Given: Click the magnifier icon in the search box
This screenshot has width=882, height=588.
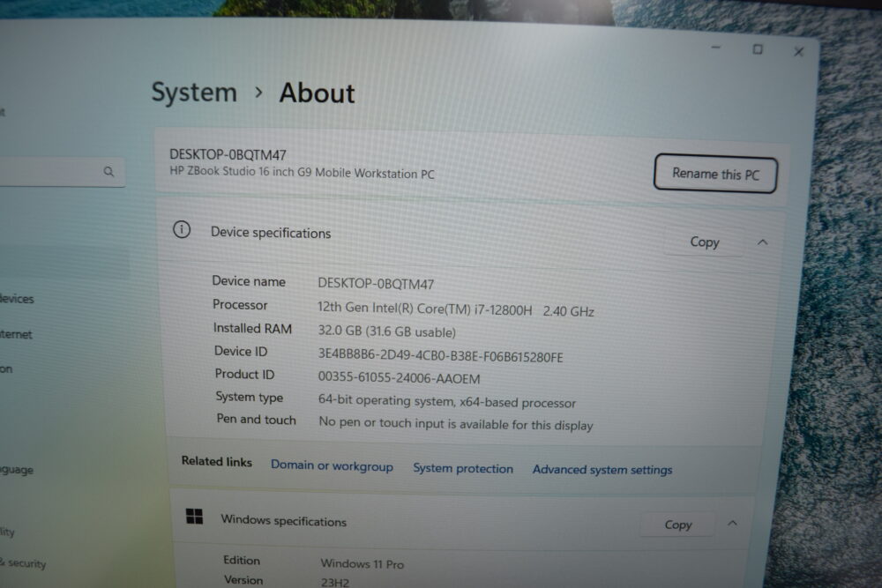Looking at the screenshot, I should (108, 171).
